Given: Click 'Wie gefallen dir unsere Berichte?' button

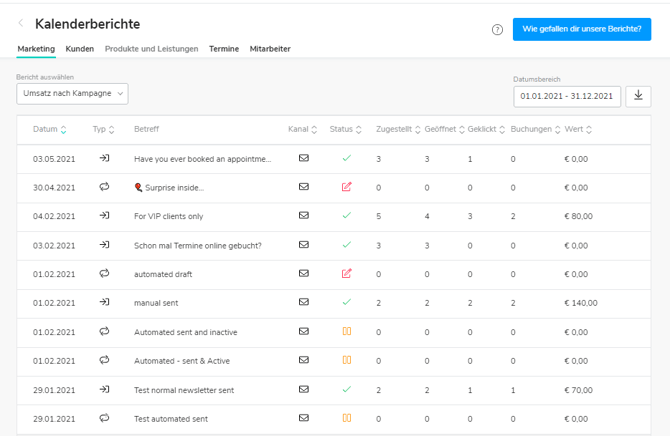Looking at the screenshot, I should (581, 29).
